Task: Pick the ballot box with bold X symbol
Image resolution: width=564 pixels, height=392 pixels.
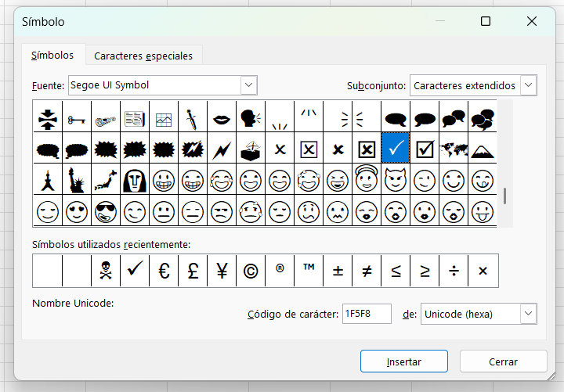Action: tap(367, 149)
